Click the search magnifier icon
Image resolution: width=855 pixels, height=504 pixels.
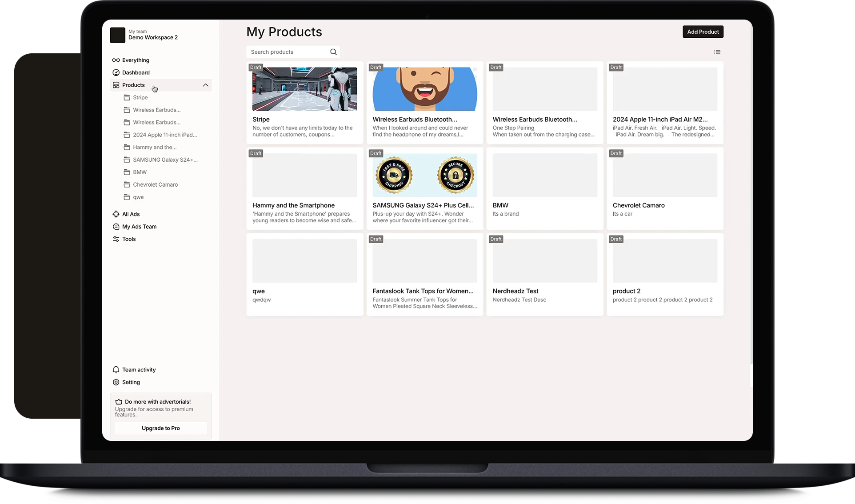(x=333, y=52)
